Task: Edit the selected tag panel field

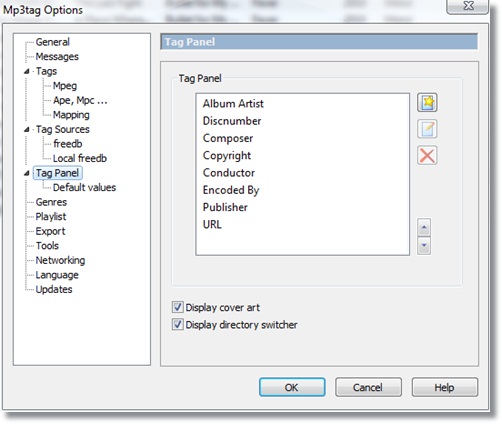Action: tap(427, 129)
